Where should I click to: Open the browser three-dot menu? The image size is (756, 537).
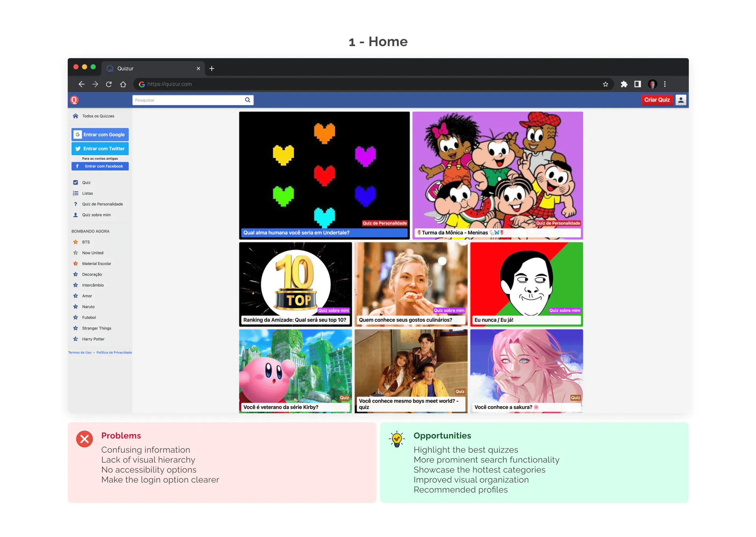pos(665,84)
